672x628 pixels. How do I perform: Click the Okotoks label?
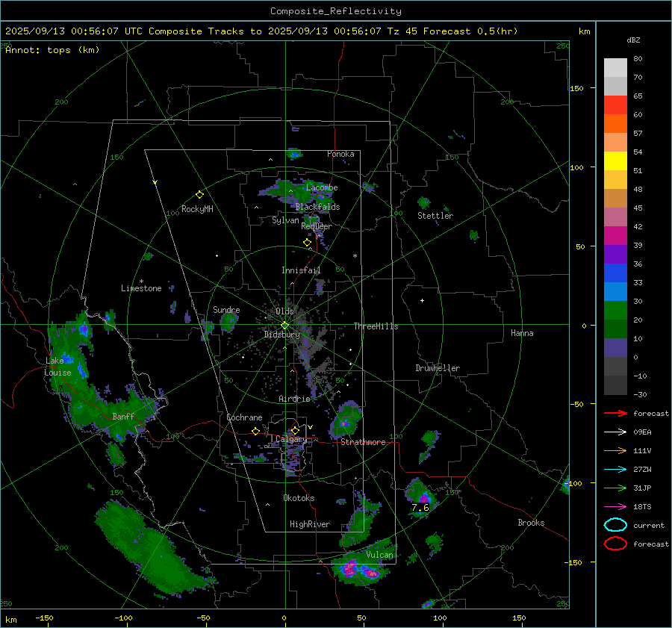tap(299, 498)
